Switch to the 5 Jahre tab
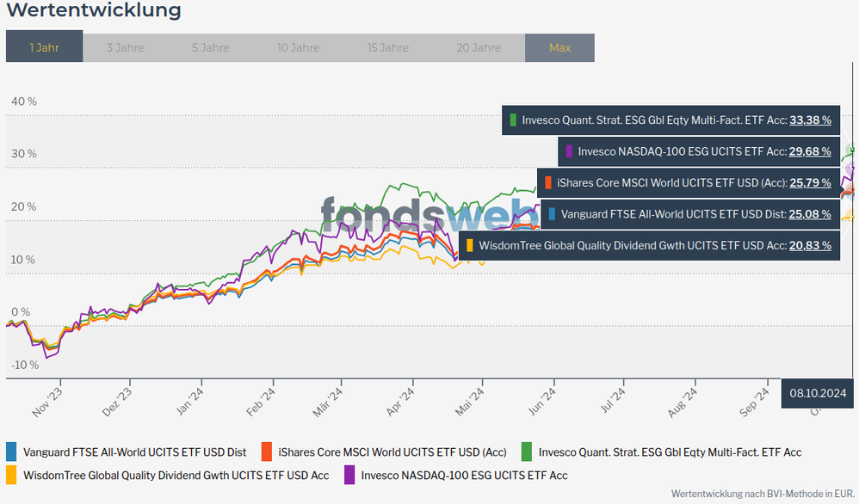Screen dimensions: 859x504 pyautogui.click(x=211, y=47)
